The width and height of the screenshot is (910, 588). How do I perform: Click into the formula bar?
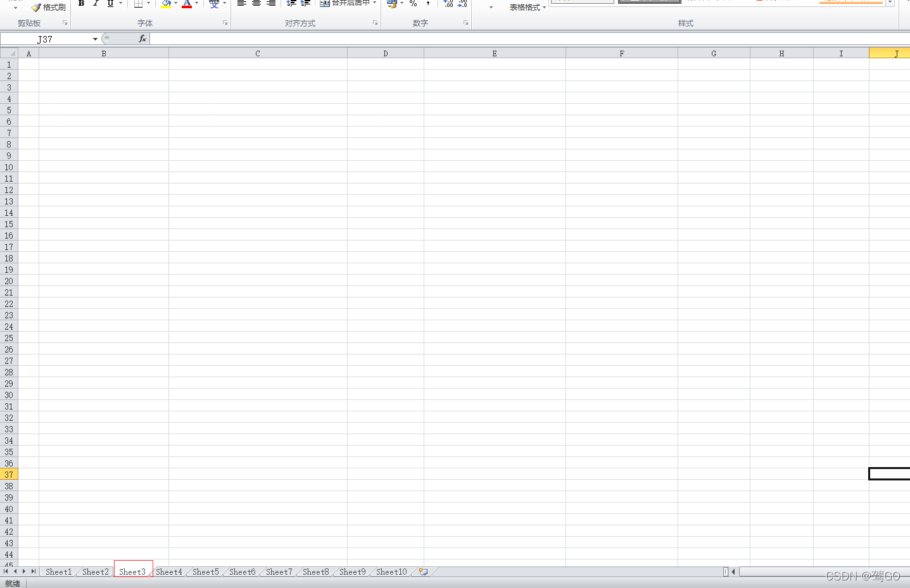(x=529, y=39)
